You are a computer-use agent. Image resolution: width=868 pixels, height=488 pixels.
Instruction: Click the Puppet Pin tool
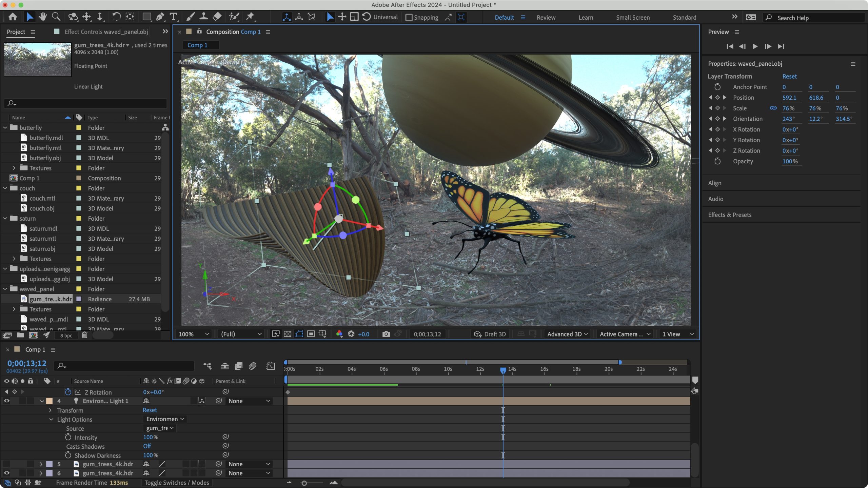pos(250,17)
